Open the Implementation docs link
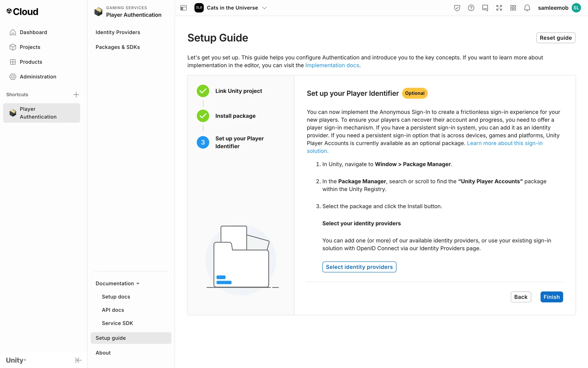Image resolution: width=588 pixels, height=368 pixels. click(332, 65)
